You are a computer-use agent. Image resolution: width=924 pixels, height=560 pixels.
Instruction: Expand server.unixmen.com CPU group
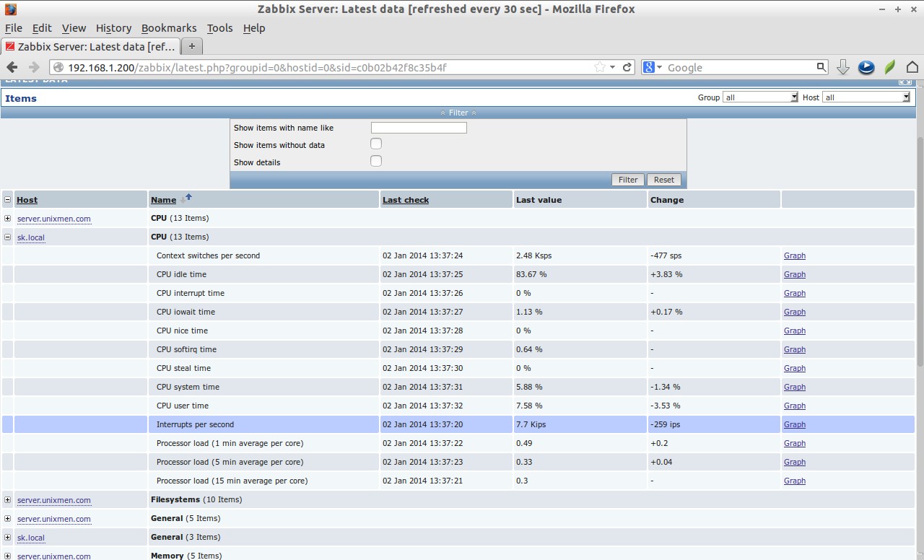point(7,218)
